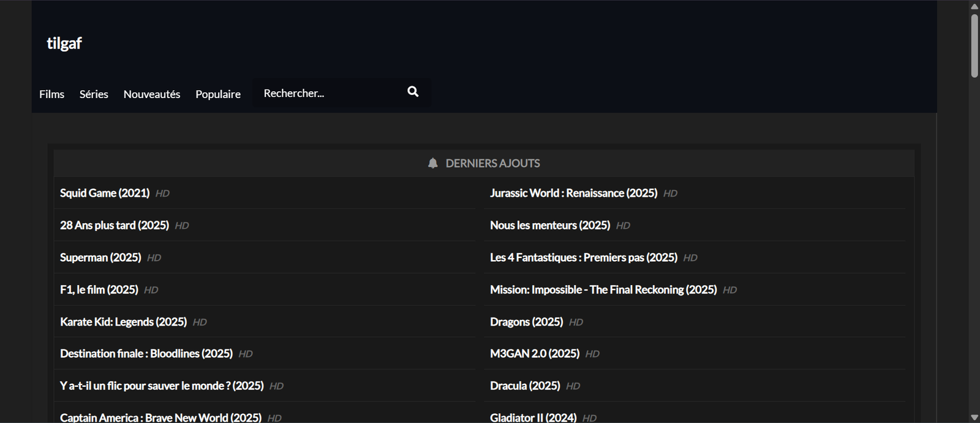Image resolution: width=980 pixels, height=423 pixels.
Task: Open M3GAN 2.0 (2025)
Action: tap(534, 354)
